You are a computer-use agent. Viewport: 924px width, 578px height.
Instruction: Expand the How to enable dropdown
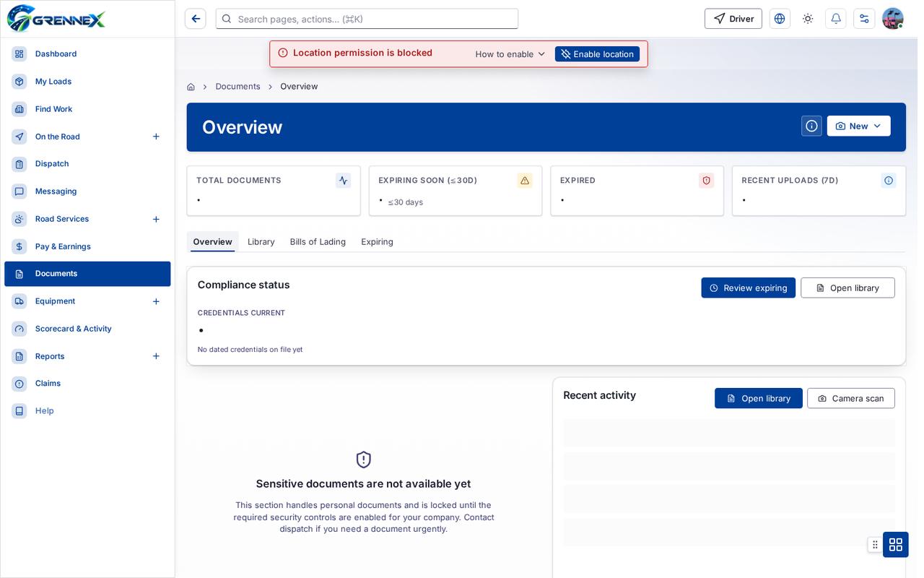pyautogui.click(x=510, y=54)
